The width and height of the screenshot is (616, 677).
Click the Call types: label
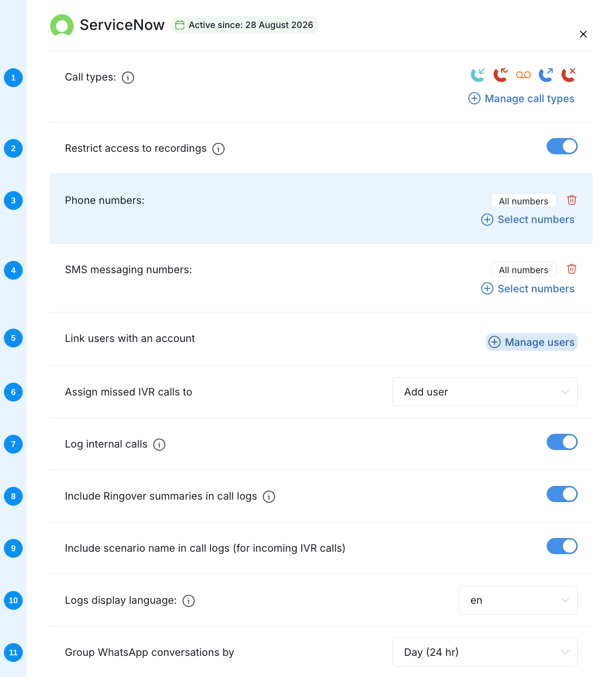click(x=90, y=77)
